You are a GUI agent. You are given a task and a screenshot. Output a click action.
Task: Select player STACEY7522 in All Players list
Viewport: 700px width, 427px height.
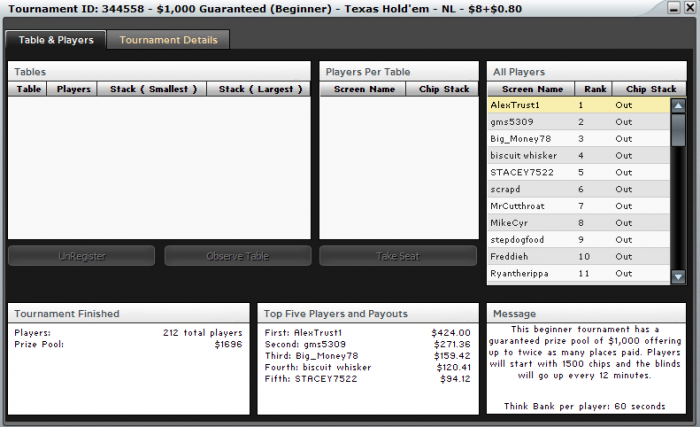[579, 172]
